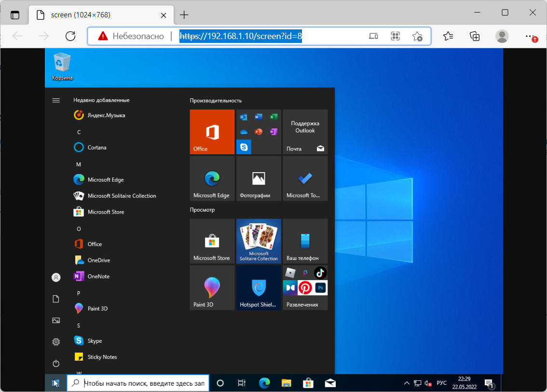Click the Power button in Start sidebar
This screenshot has height=392, width=547.
pos(56,364)
